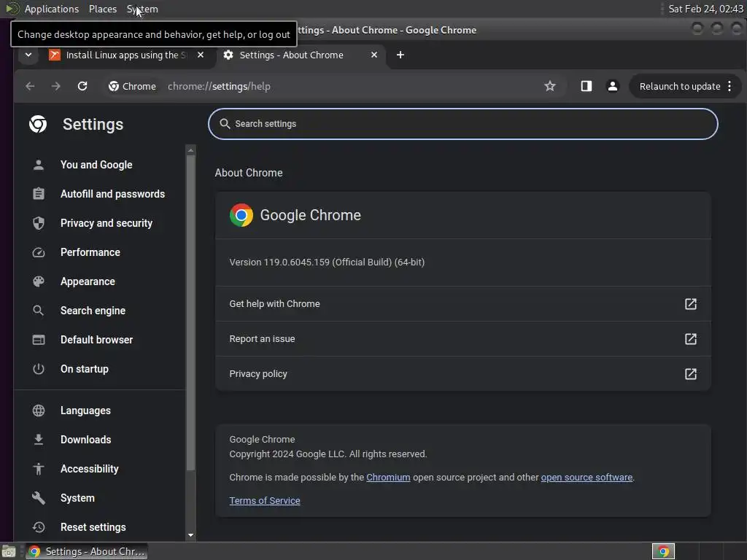Open the side panel icon
747x560 pixels.
click(586, 86)
